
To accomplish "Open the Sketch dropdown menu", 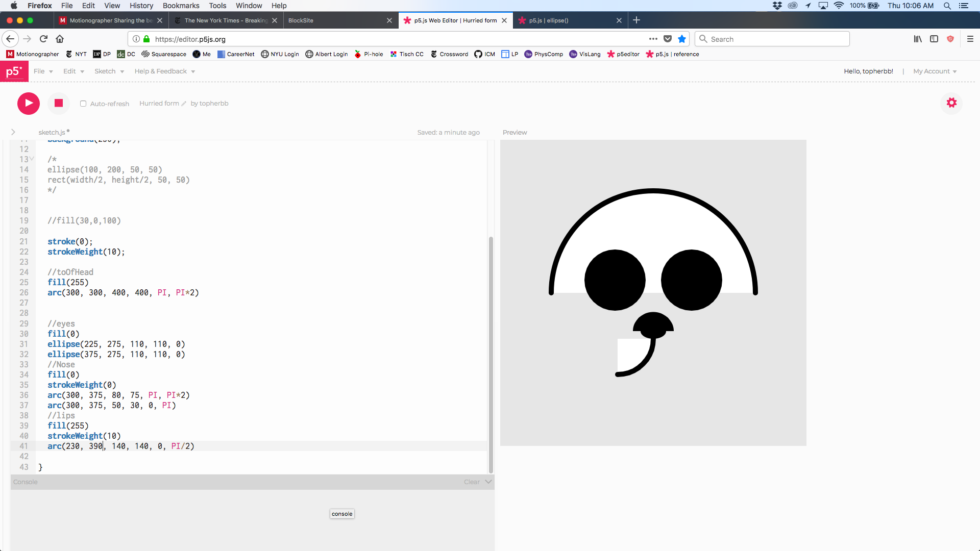I will coord(109,71).
